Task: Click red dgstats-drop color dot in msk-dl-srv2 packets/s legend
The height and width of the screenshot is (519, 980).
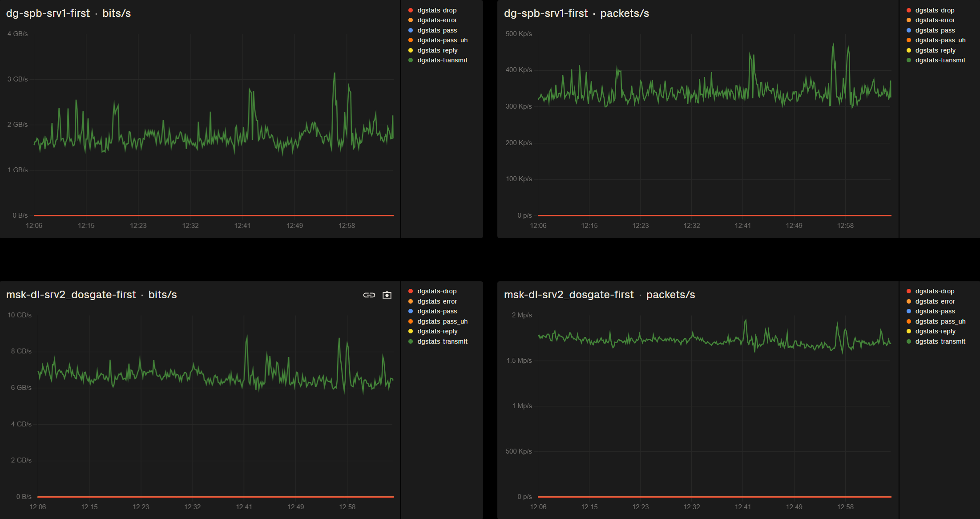Action: pyautogui.click(x=909, y=291)
